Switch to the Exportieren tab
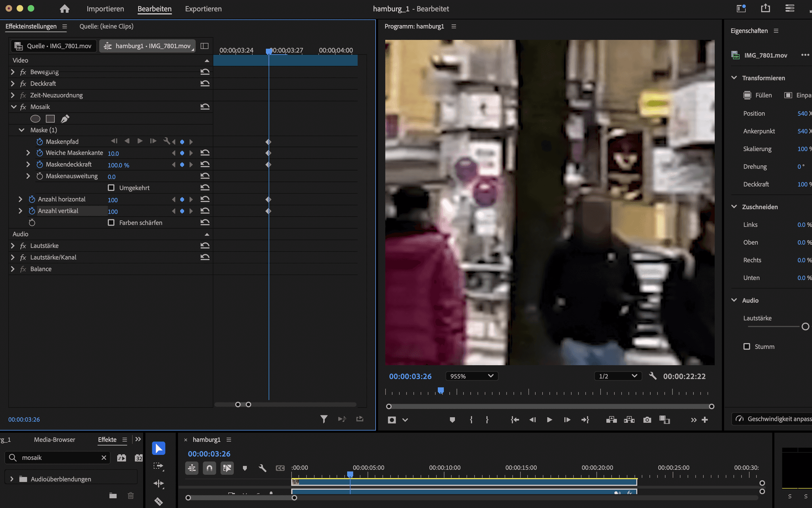Image resolution: width=812 pixels, height=508 pixels. [x=203, y=9]
